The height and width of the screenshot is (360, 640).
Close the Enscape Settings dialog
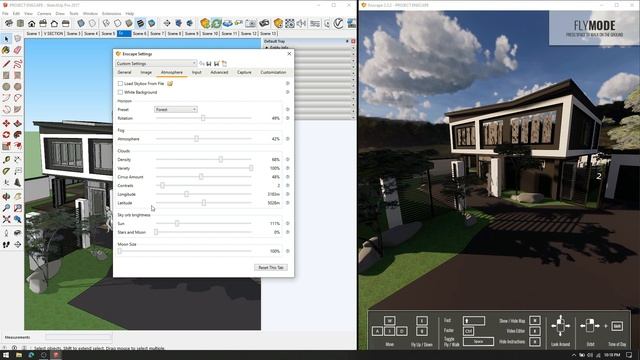pos(289,53)
